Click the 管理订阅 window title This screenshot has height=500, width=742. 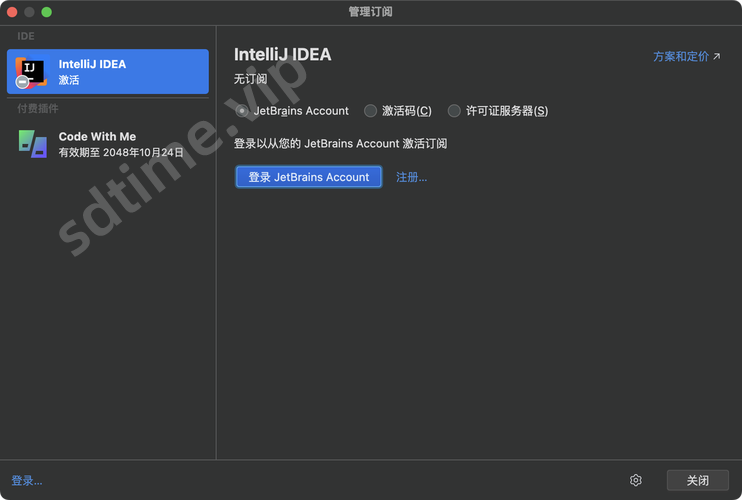coord(371,12)
